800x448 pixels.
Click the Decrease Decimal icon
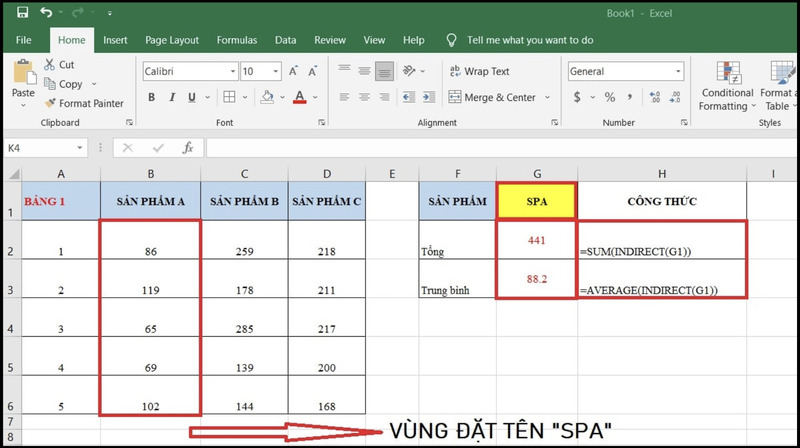tap(675, 97)
